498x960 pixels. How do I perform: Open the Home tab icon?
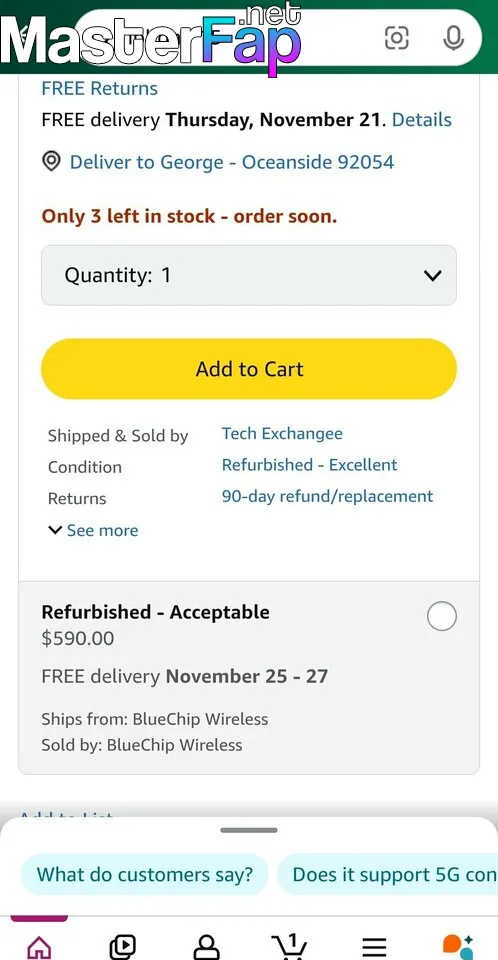39,947
